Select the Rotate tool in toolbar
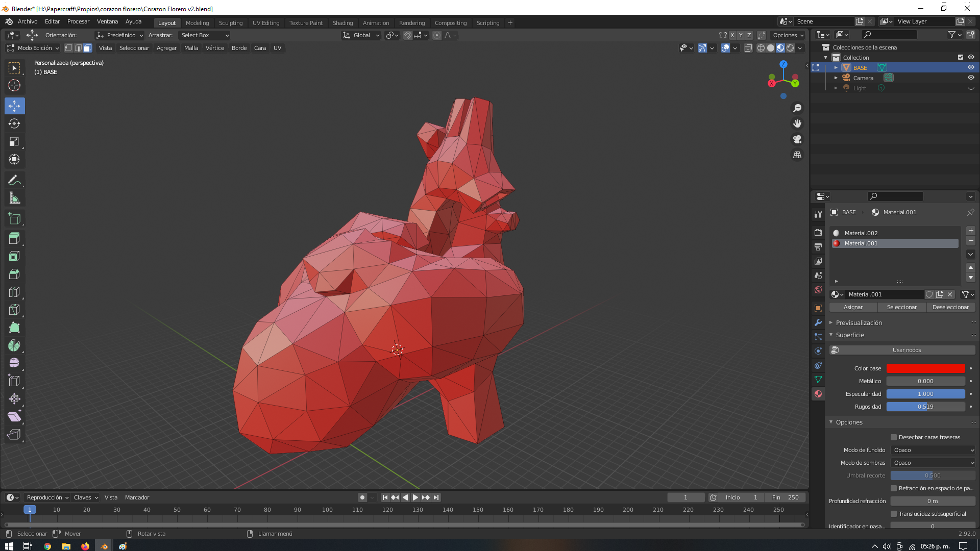Viewport: 980px width, 551px height. [x=14, y=124]
